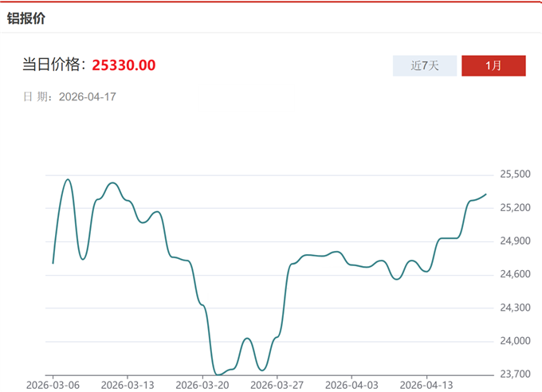This screenshot has height=392, width=542.
Task: Click the 25,200 y-axis value label
Action: pyautogui.click(x=515, y=208)
